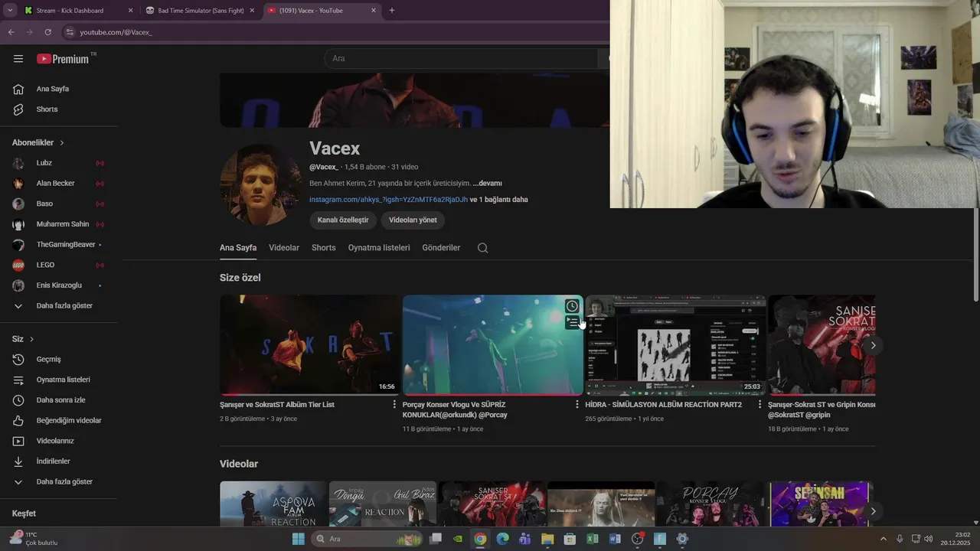Open a new browser tab with plus button

click(392, 11)
